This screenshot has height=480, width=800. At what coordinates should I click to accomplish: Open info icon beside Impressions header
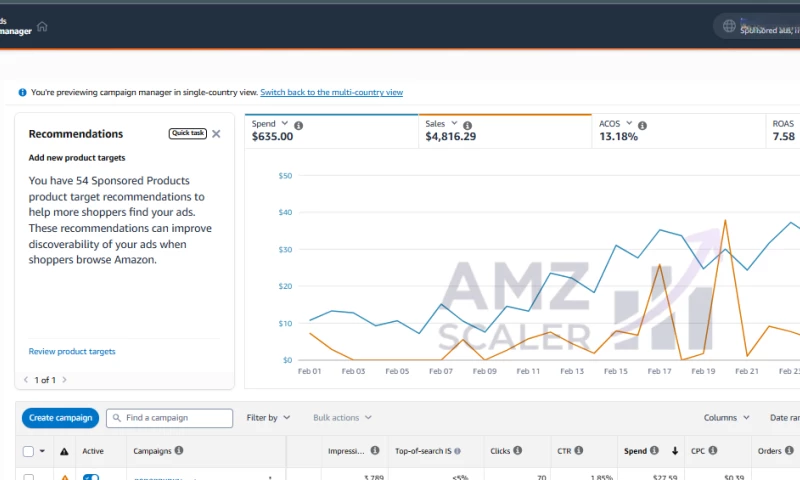(375, 450)
